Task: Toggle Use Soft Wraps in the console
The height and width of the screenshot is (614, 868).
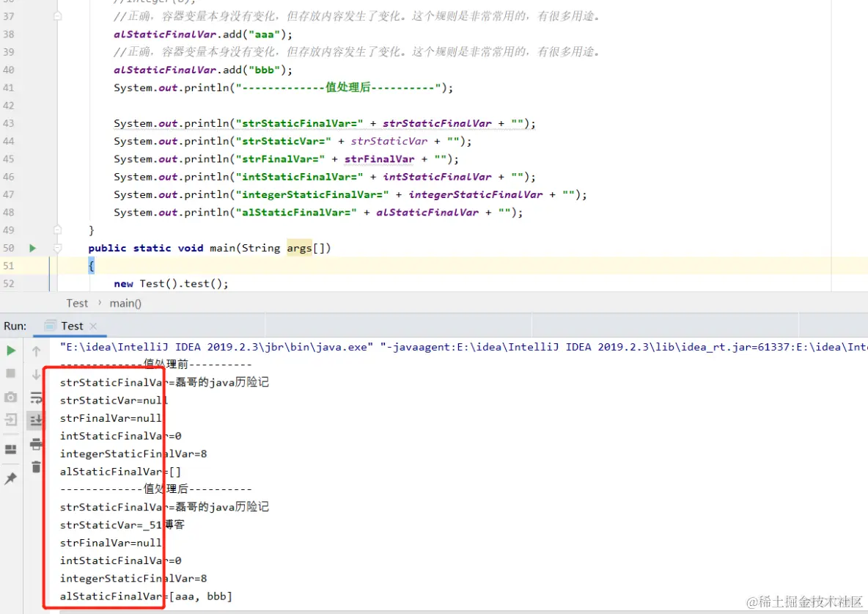Action: [36, 398]
